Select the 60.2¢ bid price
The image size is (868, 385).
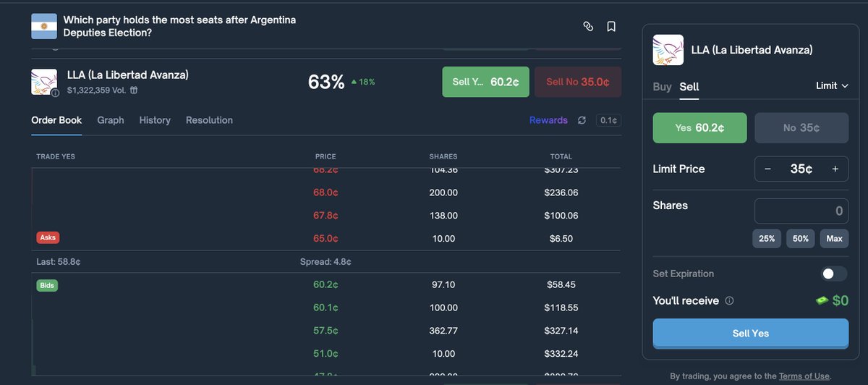point(325,284)
